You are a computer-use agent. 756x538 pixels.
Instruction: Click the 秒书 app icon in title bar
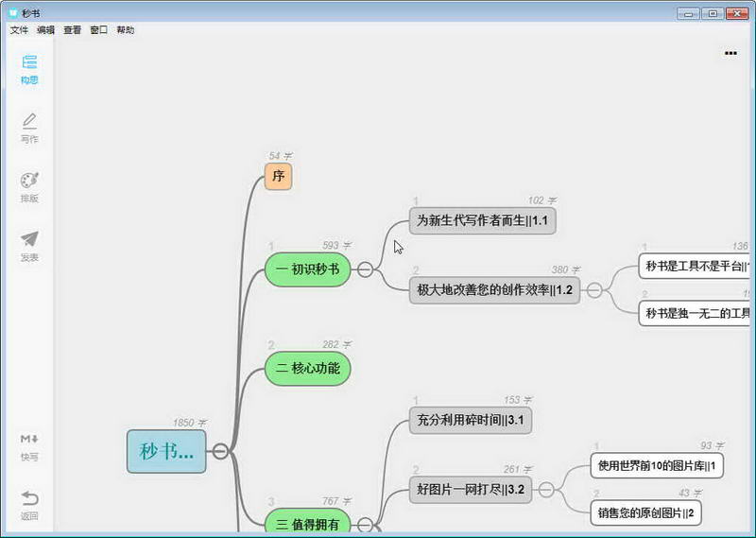(x=13, y=13)
